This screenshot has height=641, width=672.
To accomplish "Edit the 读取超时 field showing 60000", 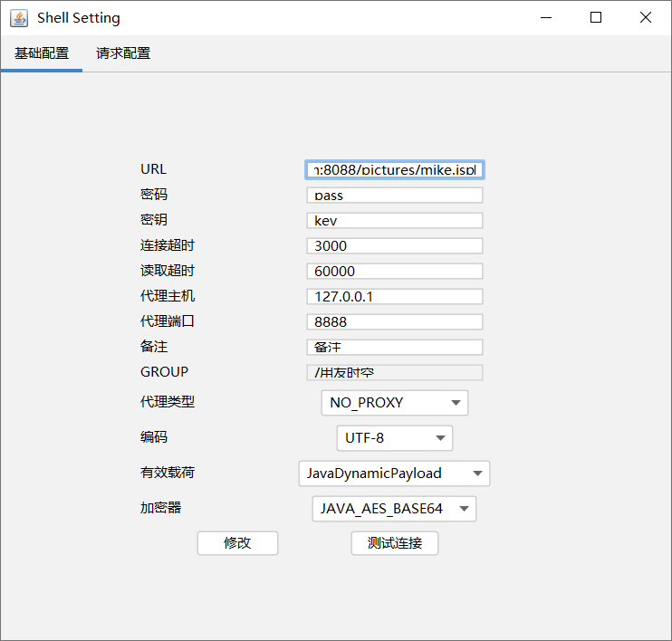I will coord(394,271).
